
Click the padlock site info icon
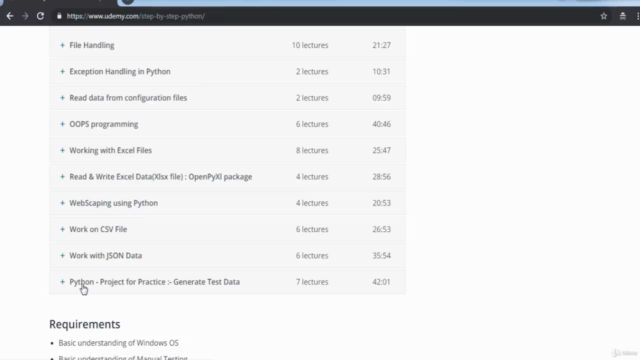(x=59, y=16)
